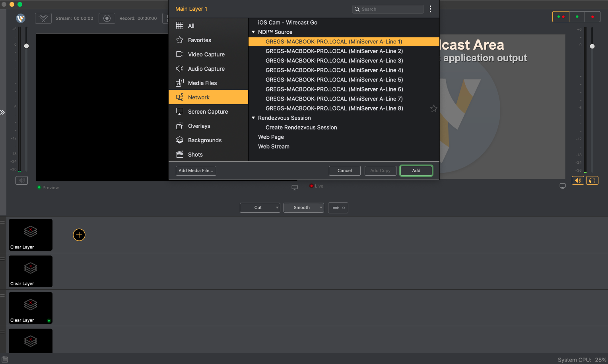Select the Screen Capture source category

(x=208, y=112)
